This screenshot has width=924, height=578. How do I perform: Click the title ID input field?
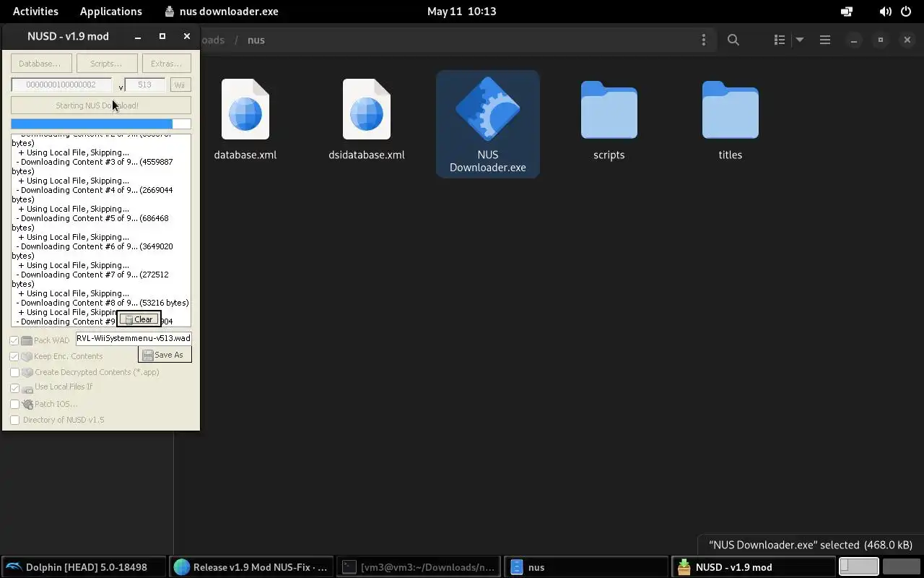coord(61,85)
